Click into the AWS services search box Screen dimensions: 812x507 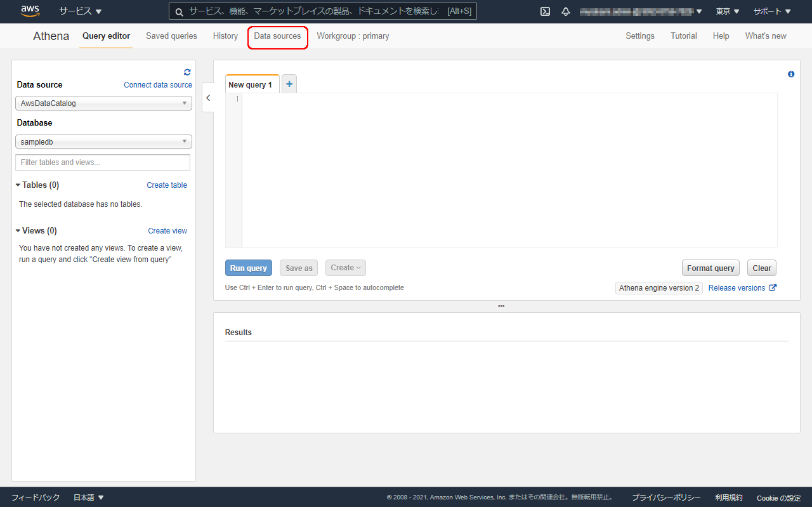click(x=323, y=11)
